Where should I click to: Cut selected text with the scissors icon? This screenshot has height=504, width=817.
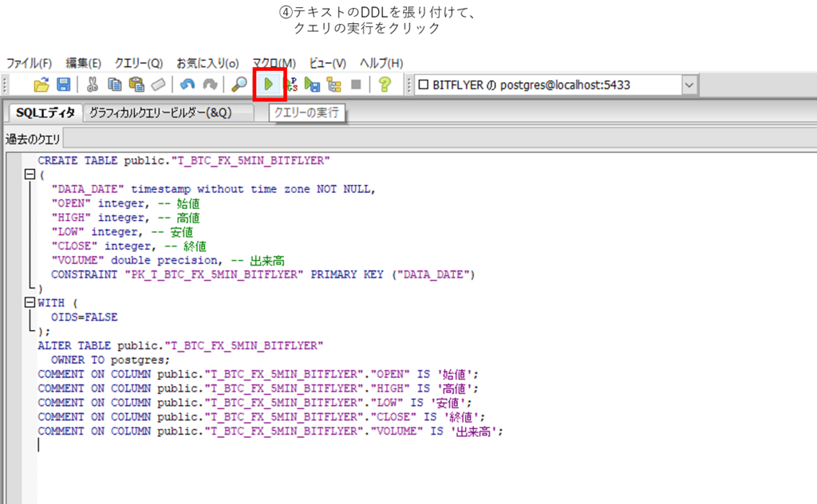point(93,85)
